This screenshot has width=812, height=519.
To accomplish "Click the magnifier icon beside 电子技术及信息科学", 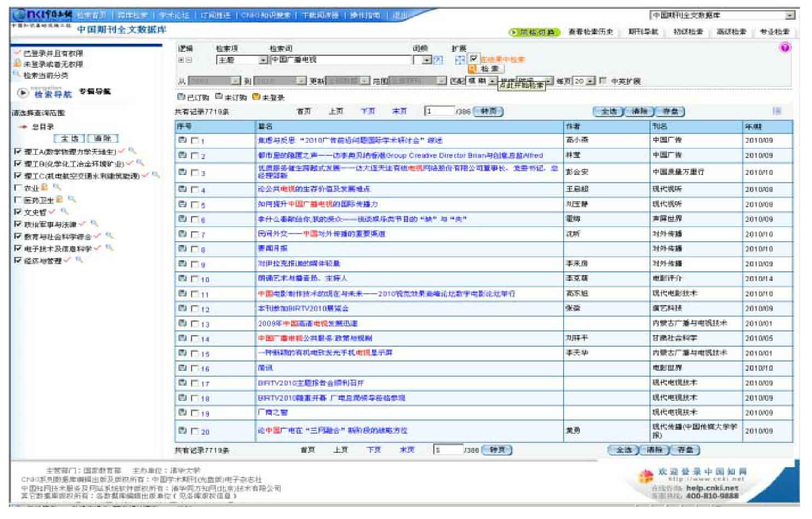I will (x=109, y=248).
